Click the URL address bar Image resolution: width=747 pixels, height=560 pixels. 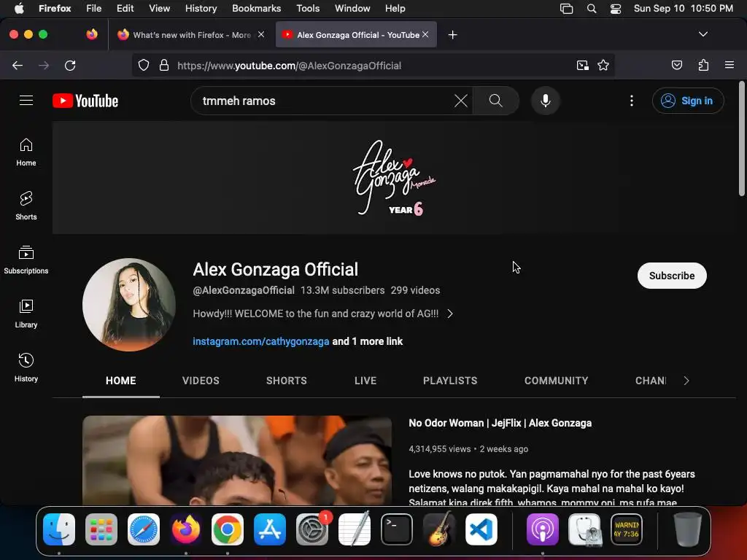[x=371, y=65]
